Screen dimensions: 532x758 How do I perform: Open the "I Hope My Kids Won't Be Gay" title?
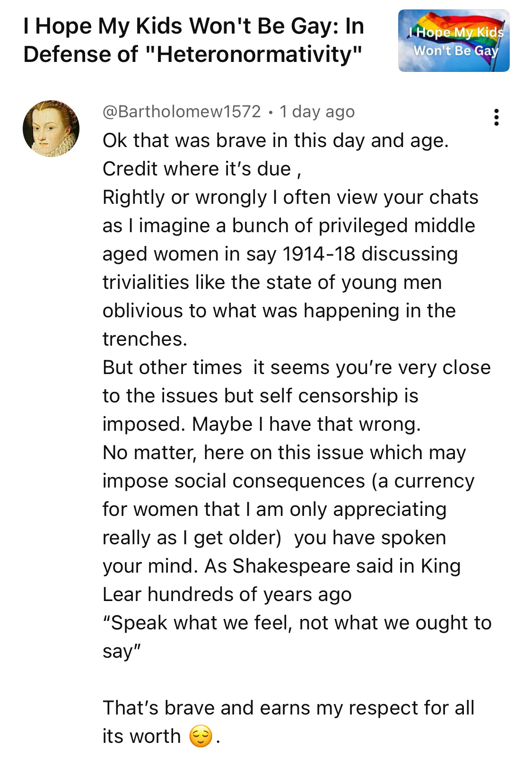pos(193,26)
